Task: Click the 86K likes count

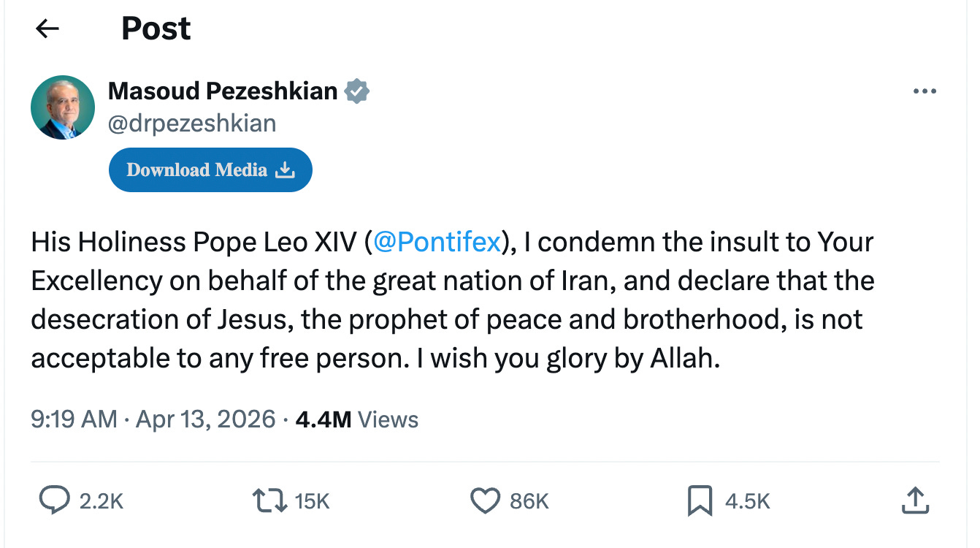Action: 530,501
